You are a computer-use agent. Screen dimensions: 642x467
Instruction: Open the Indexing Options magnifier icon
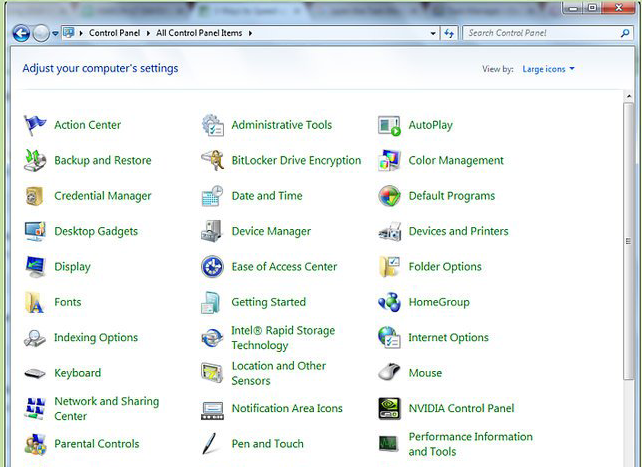click(x=35, y=338)
